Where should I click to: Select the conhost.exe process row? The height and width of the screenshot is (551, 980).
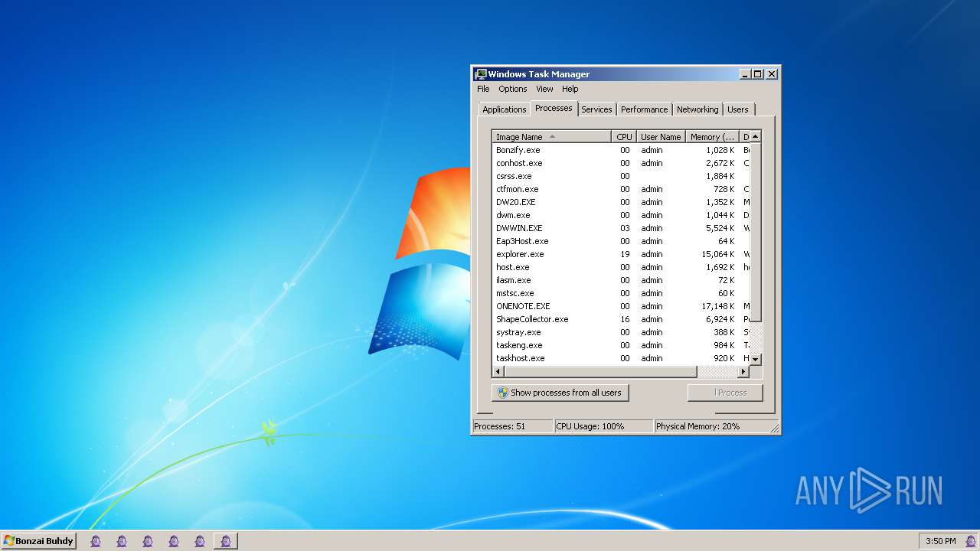[621, 163]
